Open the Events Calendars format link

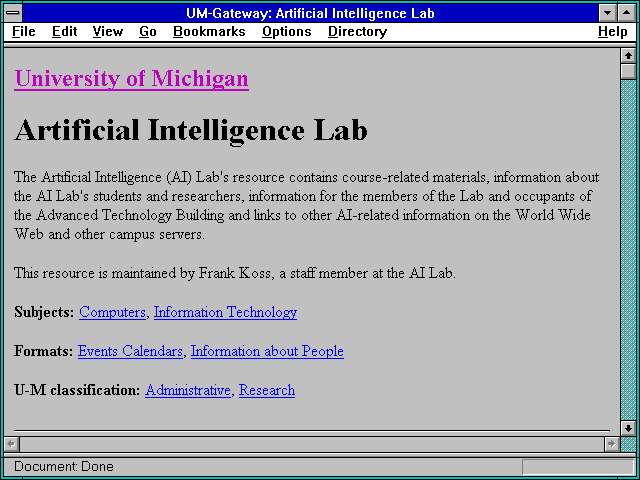coord(130,351)
